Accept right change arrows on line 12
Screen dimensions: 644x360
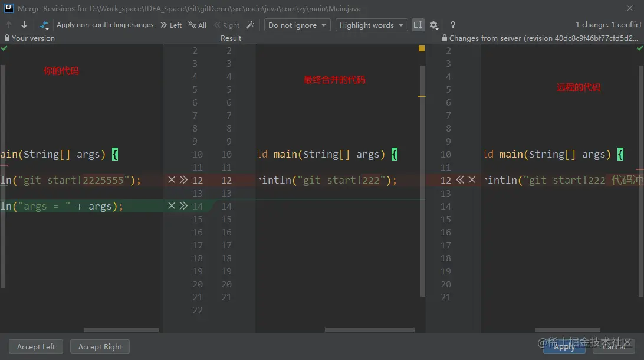point(460,179)
